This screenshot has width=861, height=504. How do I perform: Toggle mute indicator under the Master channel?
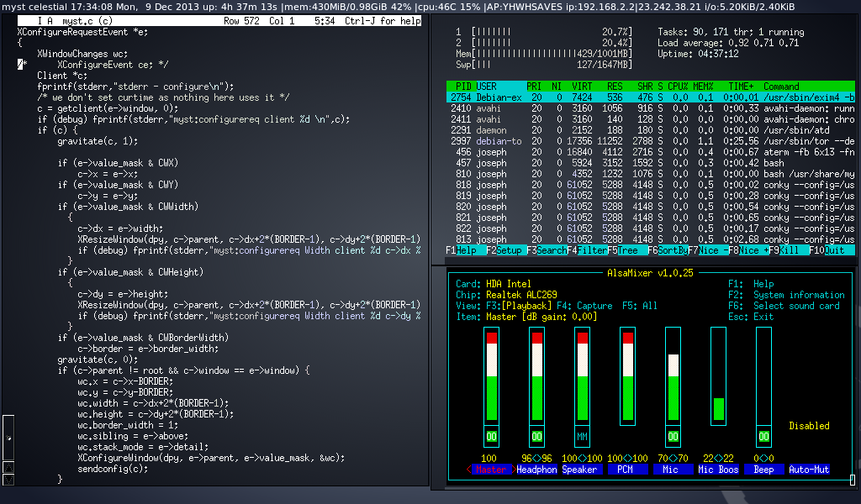tap(491, 437)
